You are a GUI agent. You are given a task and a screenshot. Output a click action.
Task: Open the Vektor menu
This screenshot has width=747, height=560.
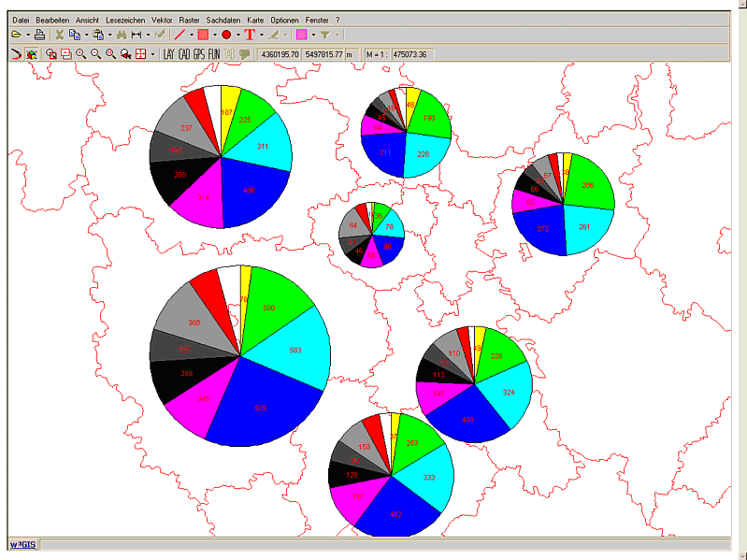tap(159, 20)
